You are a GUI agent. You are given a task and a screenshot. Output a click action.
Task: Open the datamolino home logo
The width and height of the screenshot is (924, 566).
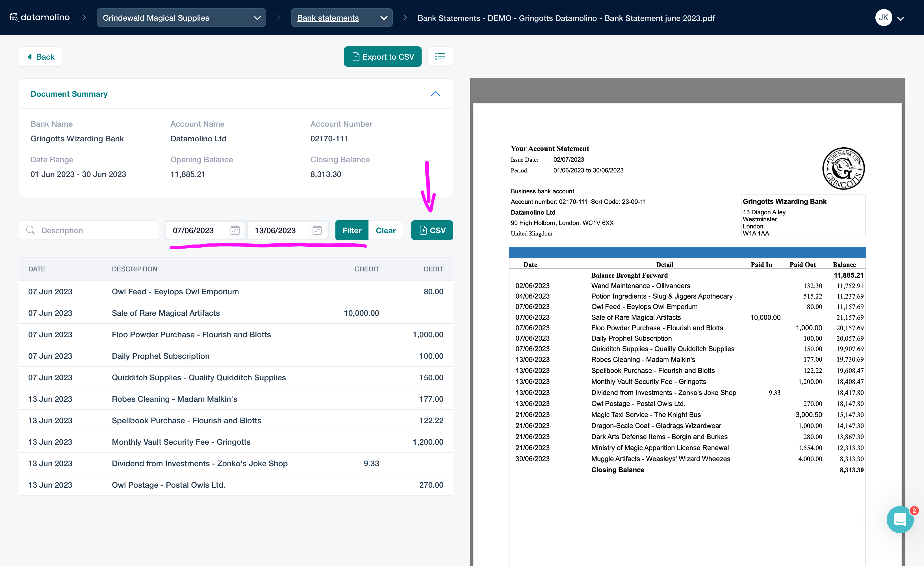[39, 17]
